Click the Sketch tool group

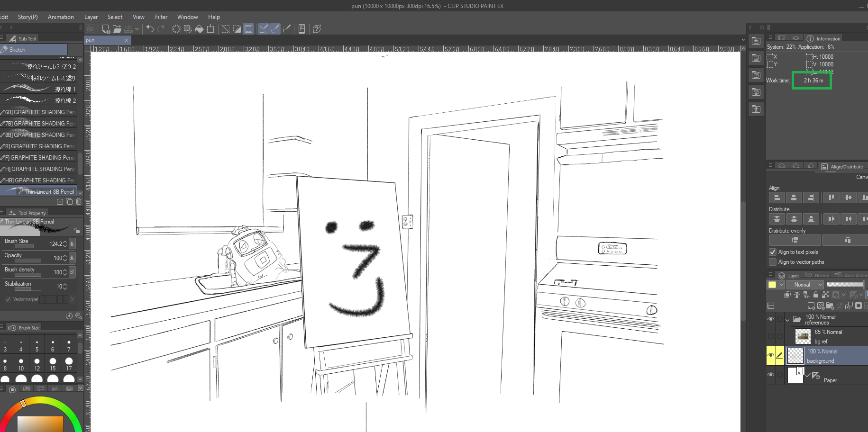click(x=34, y=49)
